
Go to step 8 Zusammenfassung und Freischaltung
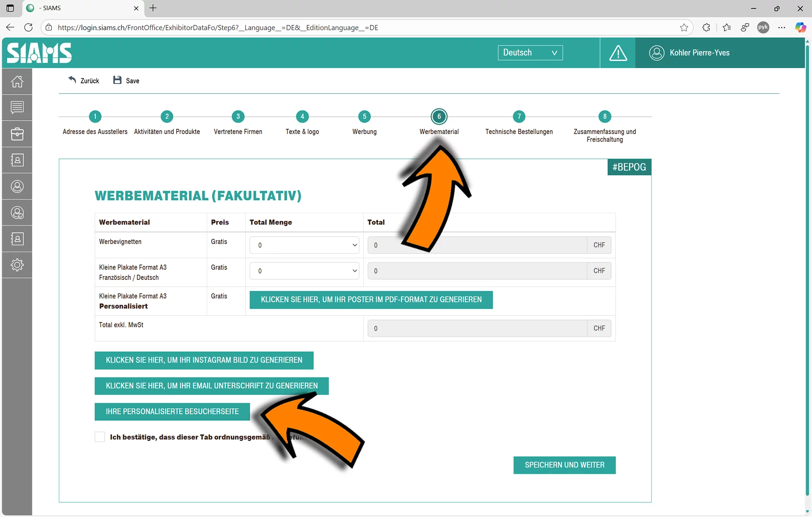click(x=605, y=117)
